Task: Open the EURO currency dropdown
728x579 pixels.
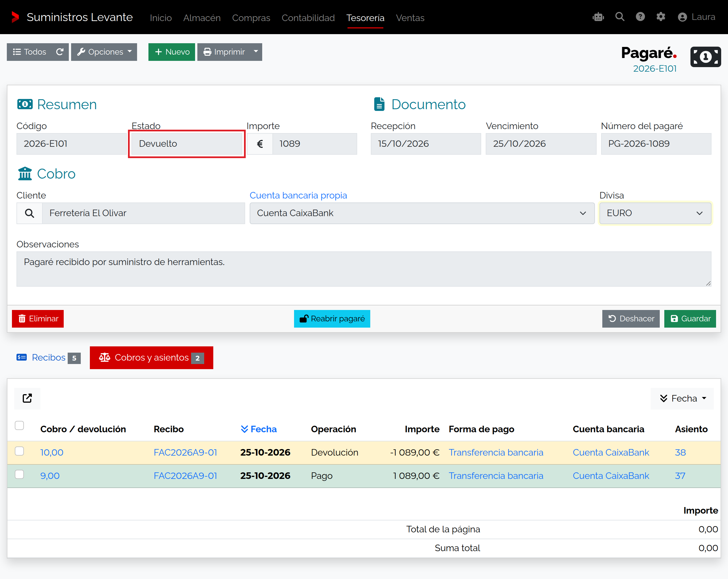Action: click(x=655, y=213)
